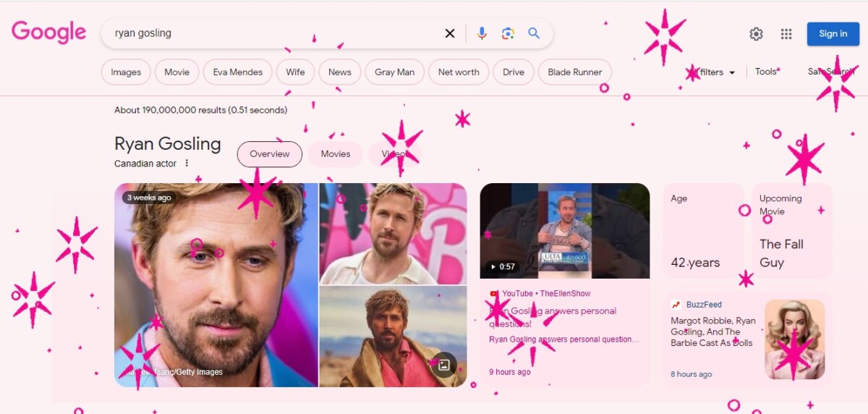Screen dimensions: 868x414
Task: Click the '3 weeks ago' label
Action: tap(149, 198)
